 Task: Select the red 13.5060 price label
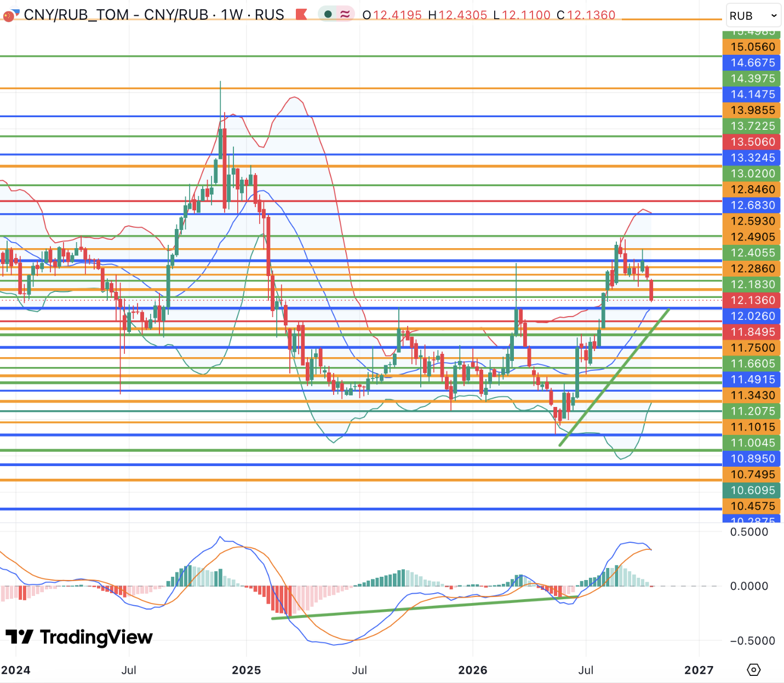click(x=753, y=142)
